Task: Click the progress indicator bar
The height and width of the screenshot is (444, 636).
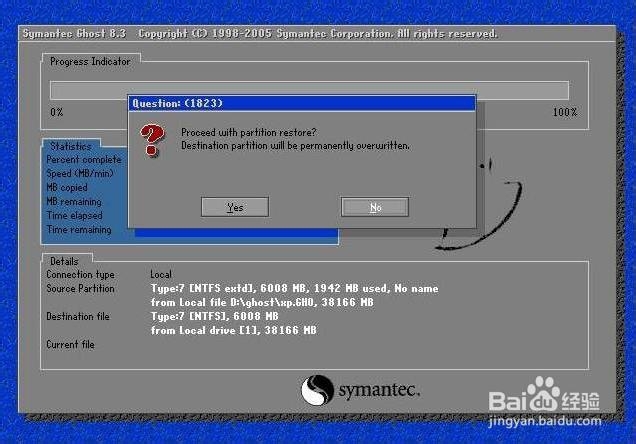Action: click(309, 90)
